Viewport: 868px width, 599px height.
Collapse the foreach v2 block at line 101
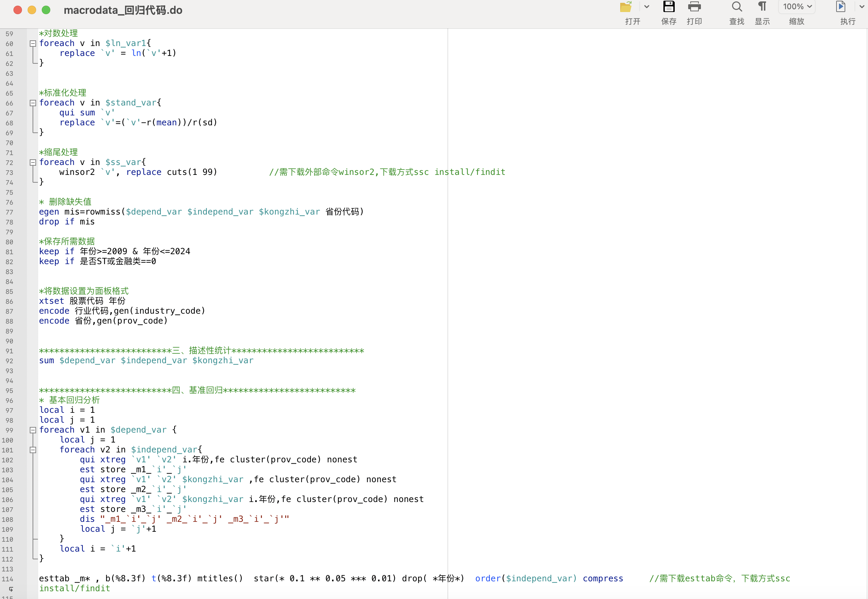point(33,450)
